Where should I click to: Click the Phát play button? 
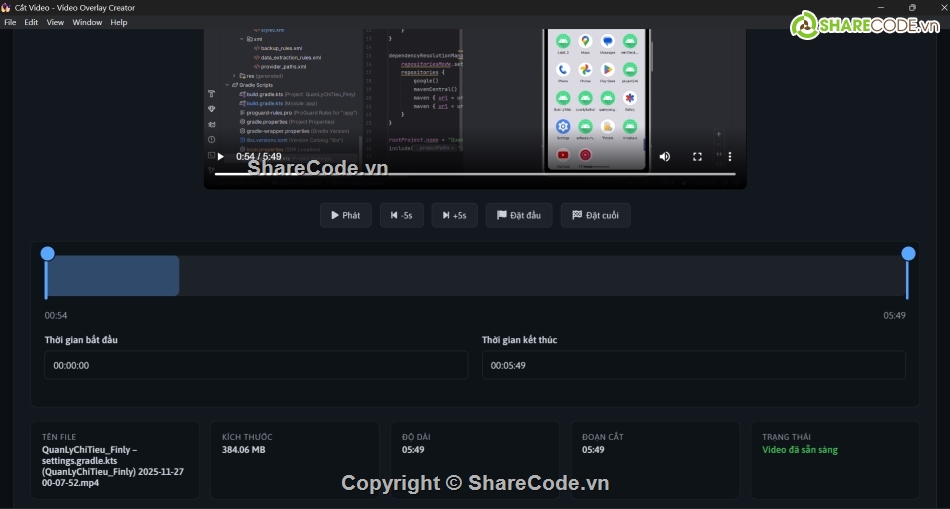click(345, 215)
